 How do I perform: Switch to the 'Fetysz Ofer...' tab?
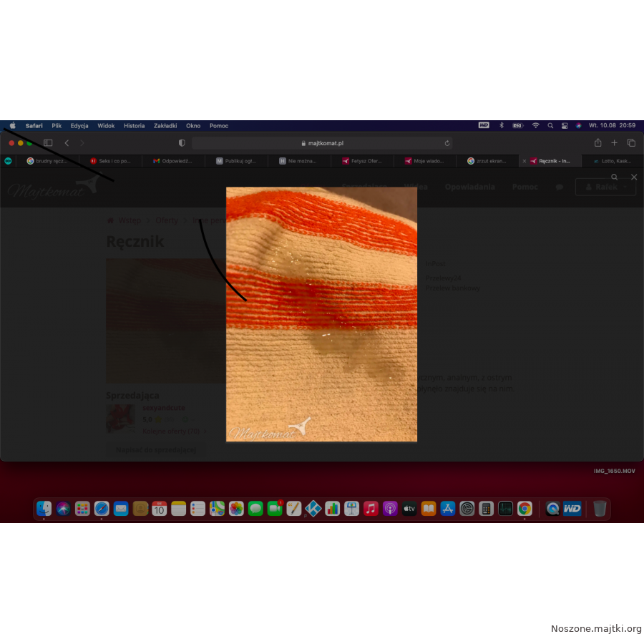pos(362,161)
